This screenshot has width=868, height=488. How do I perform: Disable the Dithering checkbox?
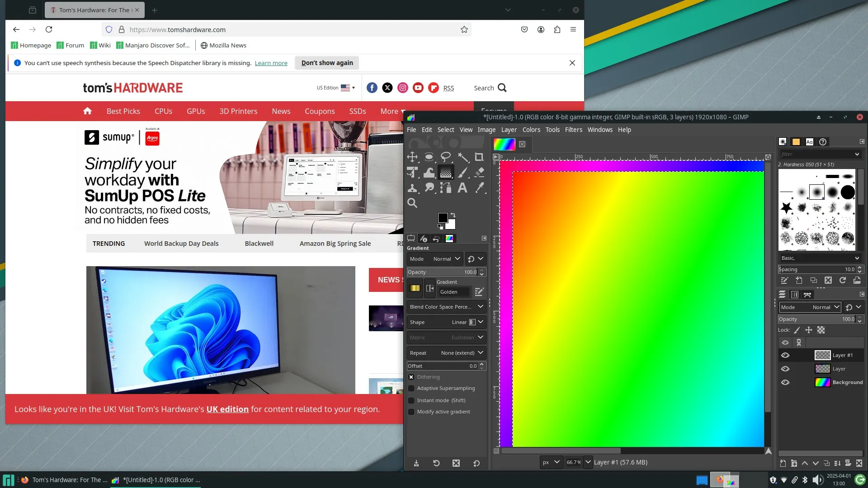pos(411,377)
